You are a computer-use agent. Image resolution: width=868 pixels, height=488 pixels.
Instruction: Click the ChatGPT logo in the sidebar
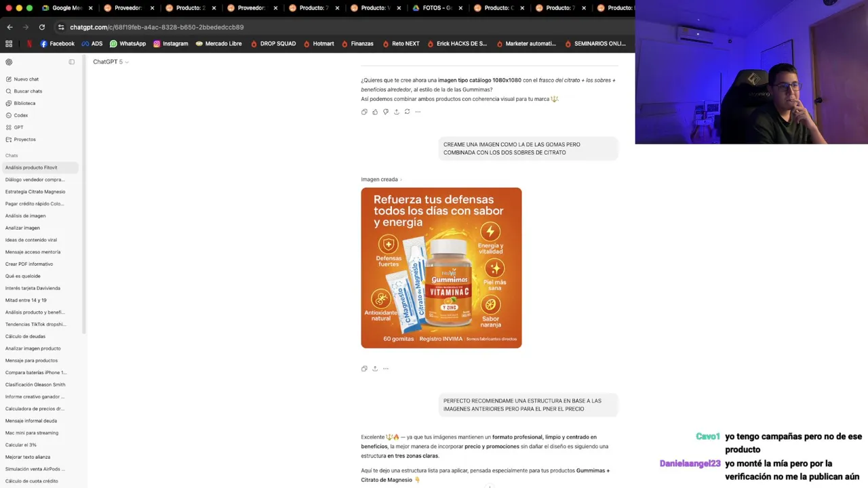tap(9, 62)
